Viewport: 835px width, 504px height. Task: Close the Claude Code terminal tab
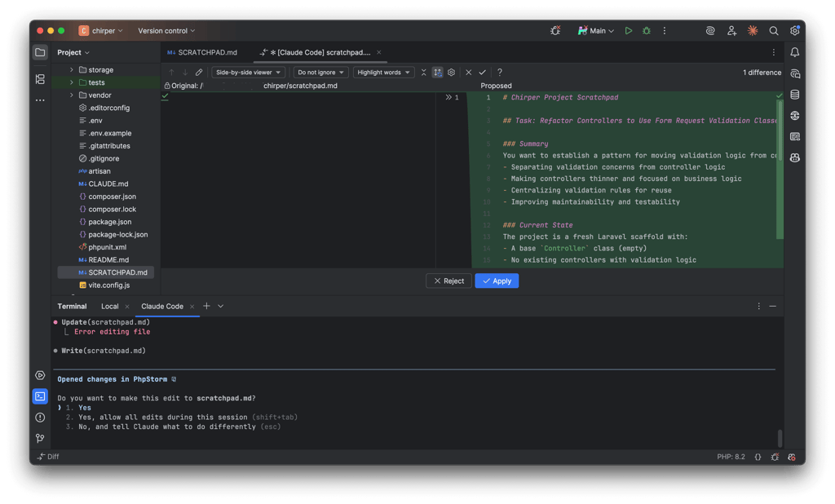(x=192, y=307)
